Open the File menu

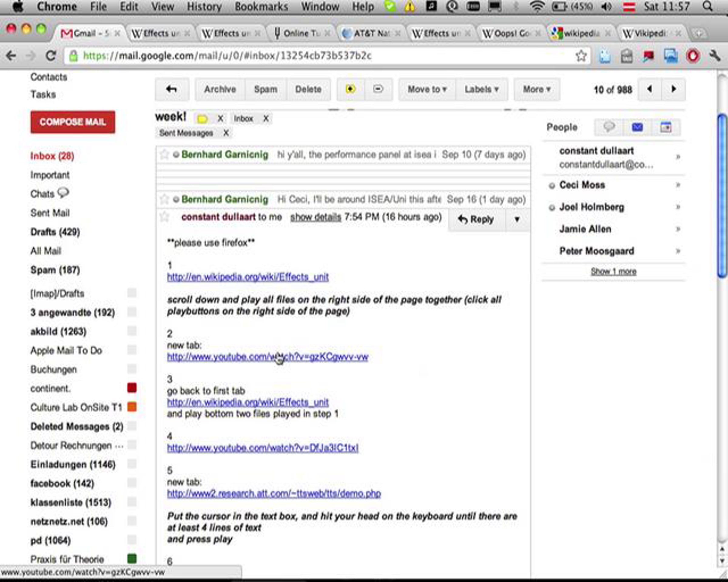click(98, 6)
